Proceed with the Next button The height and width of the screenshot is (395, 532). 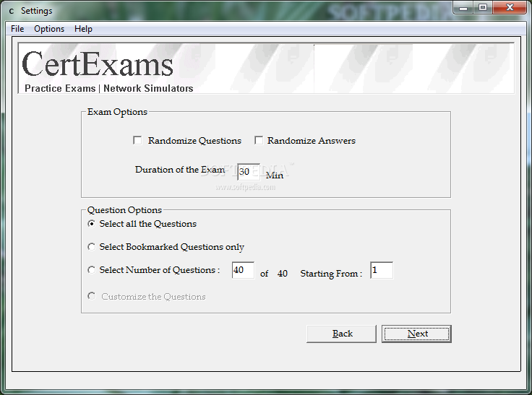click(x=416, y=334)
